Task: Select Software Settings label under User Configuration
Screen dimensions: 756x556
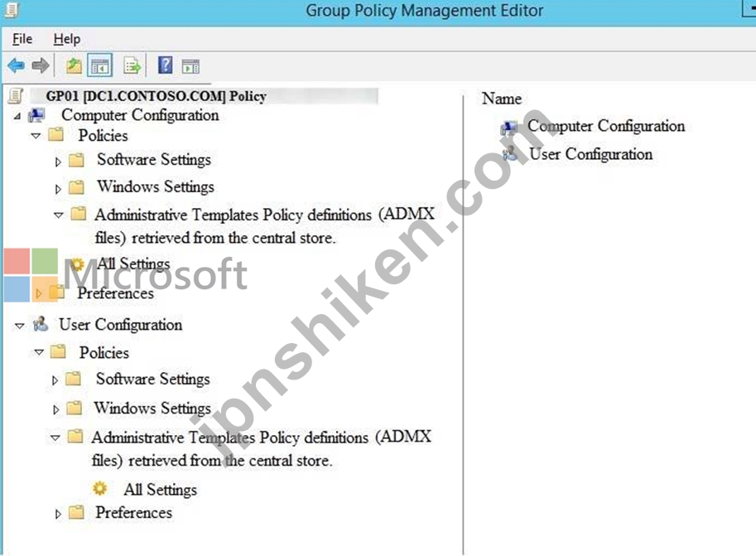Action: click(x=153, y=379)
